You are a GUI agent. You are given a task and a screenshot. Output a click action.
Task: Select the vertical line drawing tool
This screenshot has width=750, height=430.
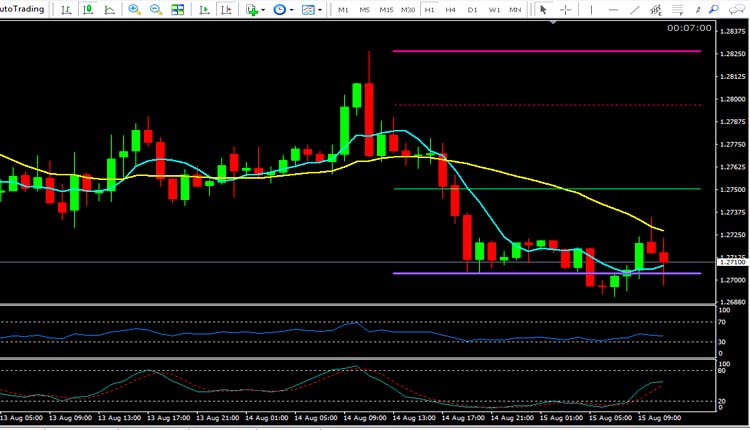tap(591, 9)
